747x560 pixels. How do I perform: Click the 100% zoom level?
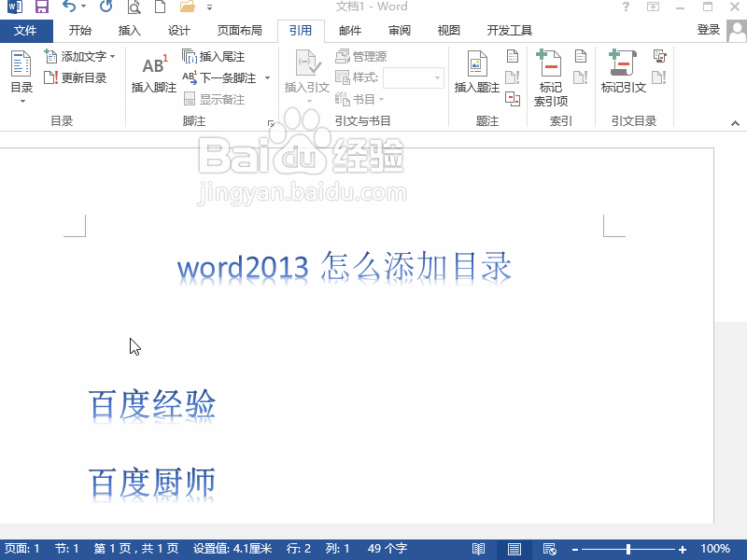714,549
